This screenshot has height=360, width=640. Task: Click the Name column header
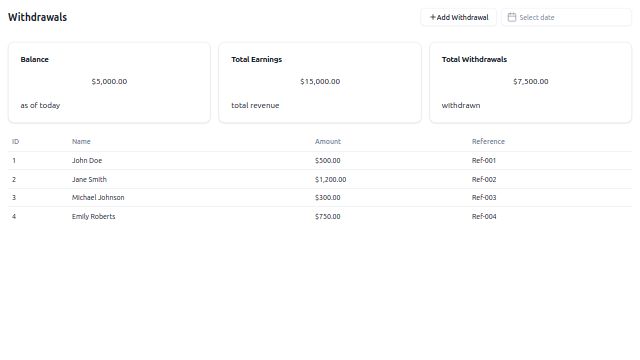pos(81,142)
